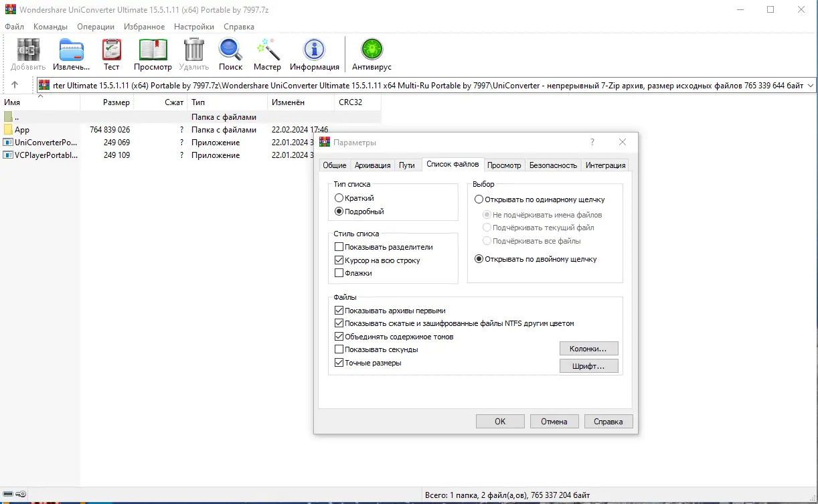Confirm with the OK button
This screenshot has width=818, height=504.
point(500,422)
